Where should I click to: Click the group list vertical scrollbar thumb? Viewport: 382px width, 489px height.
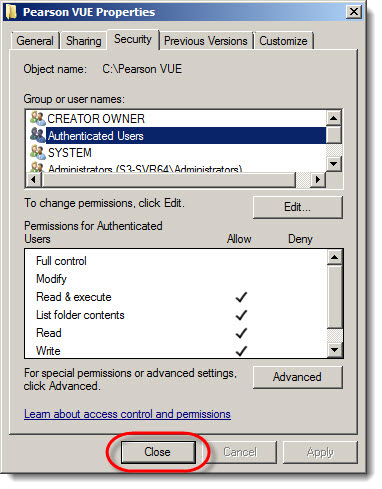[x=334, y=135]
